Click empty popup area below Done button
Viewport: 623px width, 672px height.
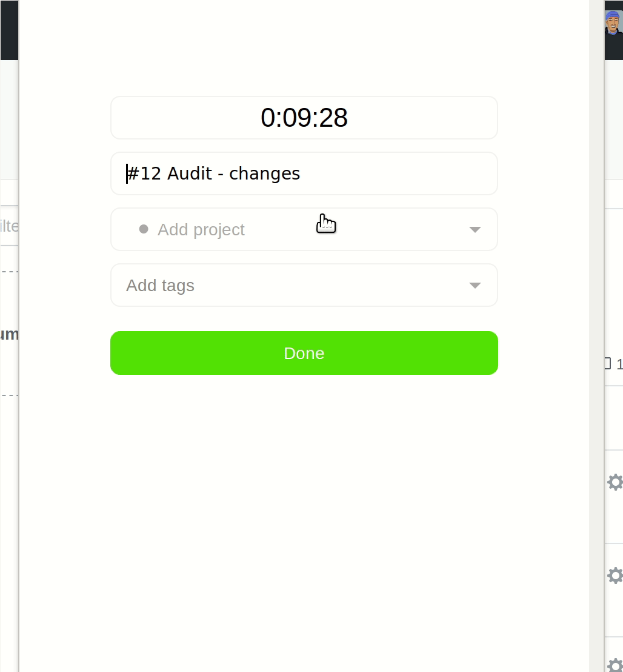[304, 514]
